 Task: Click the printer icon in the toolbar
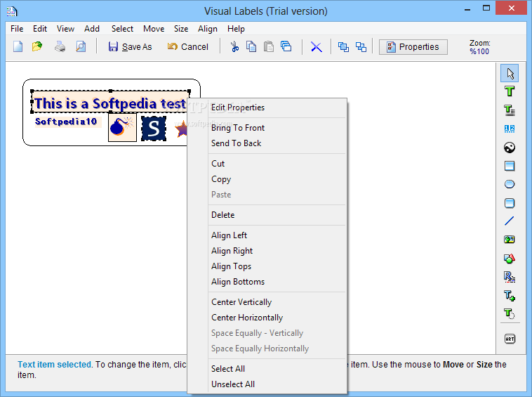coord(60,47)
